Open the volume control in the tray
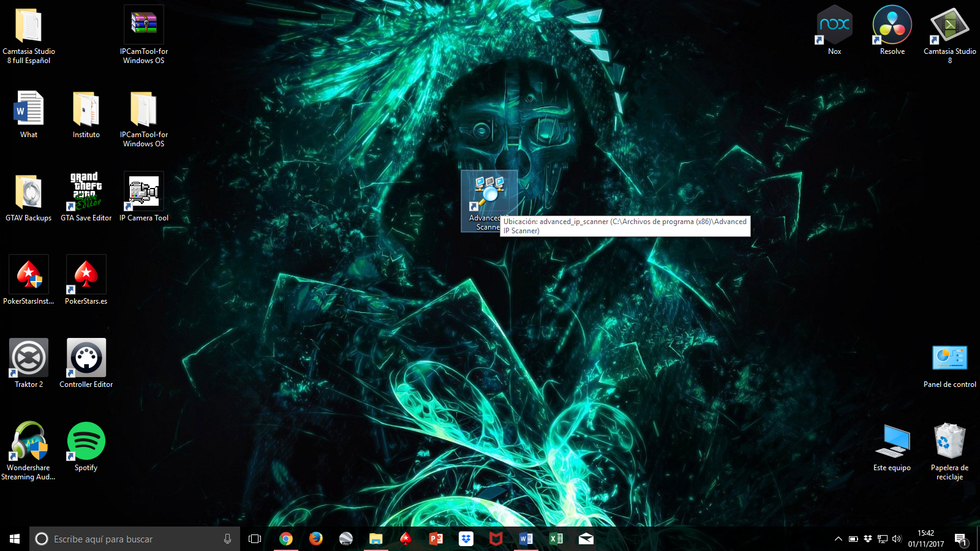The width and height of the screenshot is (980, 551). point(897,539)
